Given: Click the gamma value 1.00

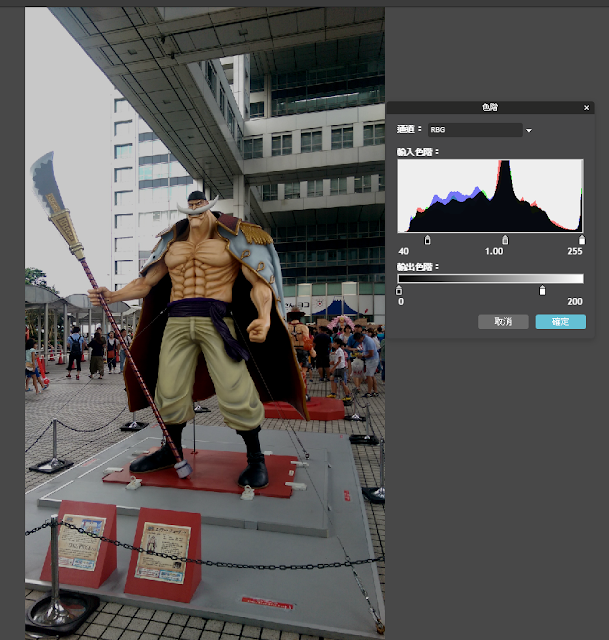Looking at the screenshot, I should [x=494, y=251].
